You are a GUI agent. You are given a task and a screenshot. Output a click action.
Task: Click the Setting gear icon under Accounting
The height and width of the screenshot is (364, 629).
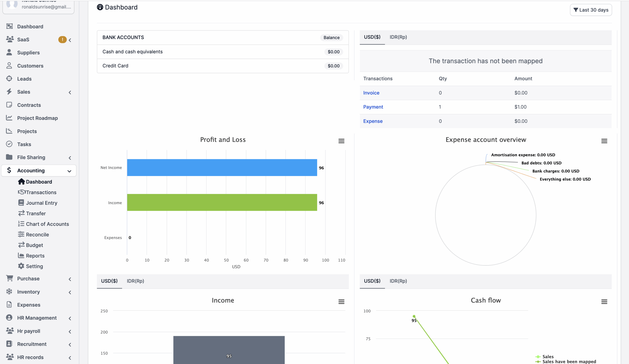click(x=21, y=266)
